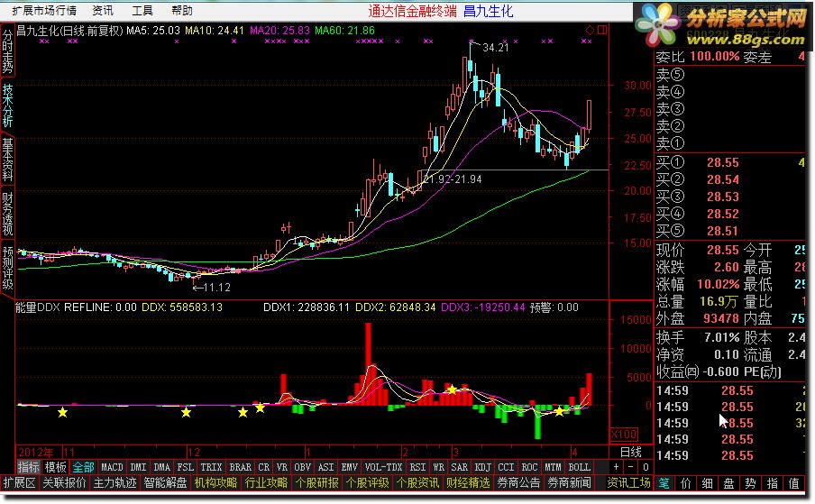Apply the MACD indicator
Image resolution: width=815 pixels, height=504 pixels.
coord(112,467)
